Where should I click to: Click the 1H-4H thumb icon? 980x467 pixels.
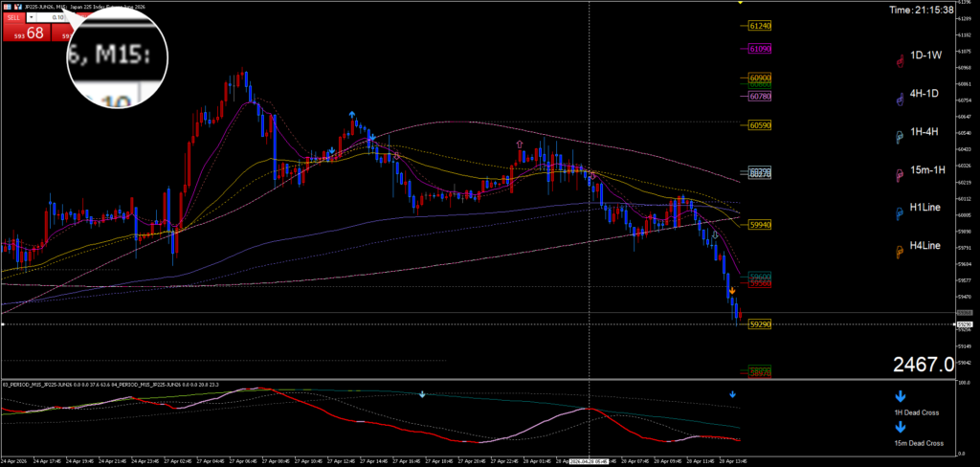point(899,138)
